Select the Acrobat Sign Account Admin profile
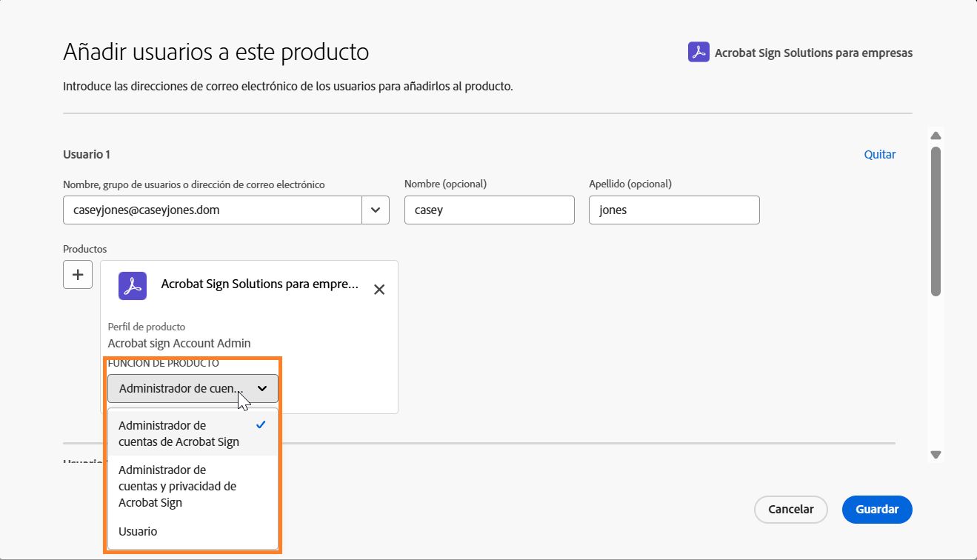The height and width of the screenshot is (560, 977). click(179, 343)
